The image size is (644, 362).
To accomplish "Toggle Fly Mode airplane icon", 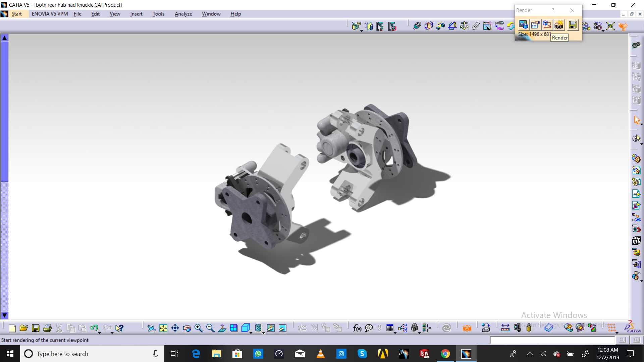I will [x=151, y=328].
